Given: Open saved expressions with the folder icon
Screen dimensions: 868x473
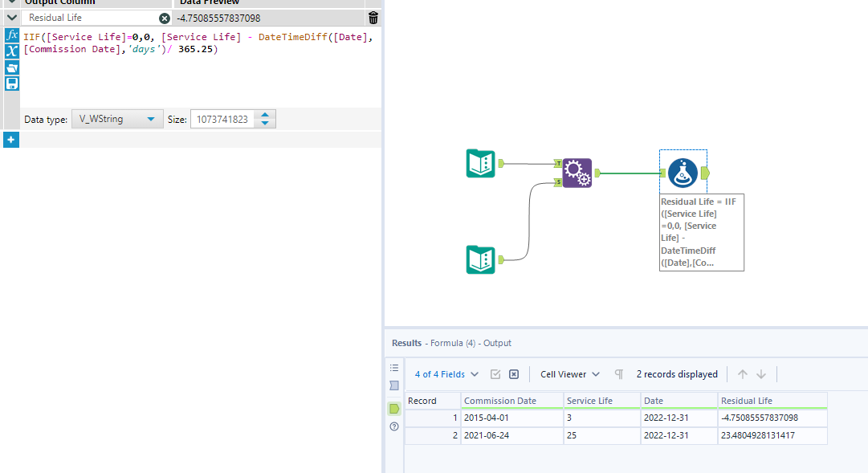Looking at the screenshot, I should [11, 68].
